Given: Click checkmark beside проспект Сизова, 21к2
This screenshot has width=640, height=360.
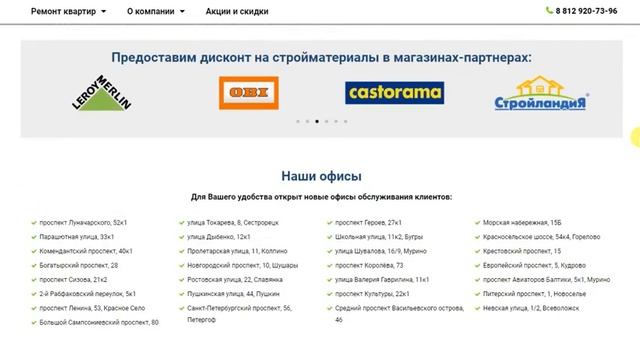Looking at the screenshot, I should click(x=34, y=280).
